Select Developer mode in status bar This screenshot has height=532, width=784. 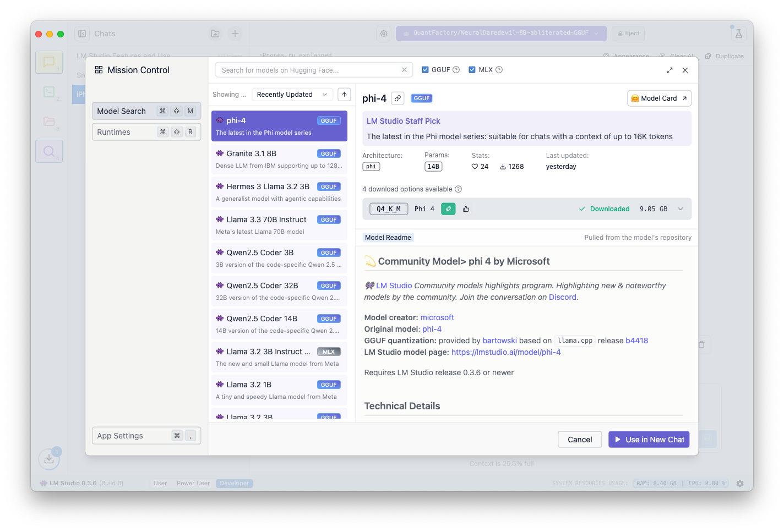tap(235, 484)
